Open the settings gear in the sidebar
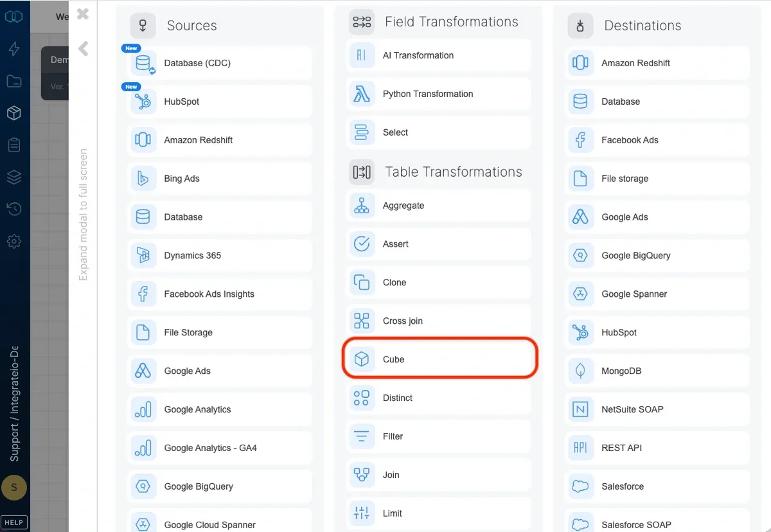The height and width of the screenshot is (532, 771). (14, 241)
